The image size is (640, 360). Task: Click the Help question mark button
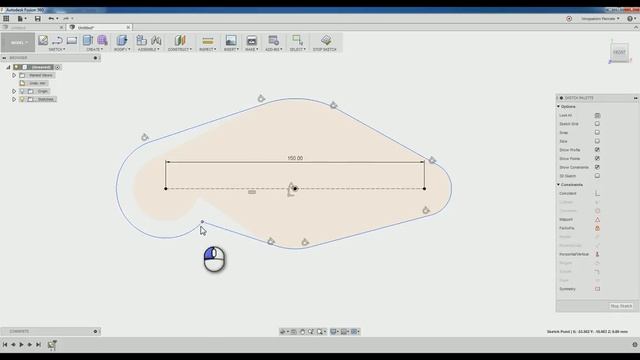coord(630,19)
